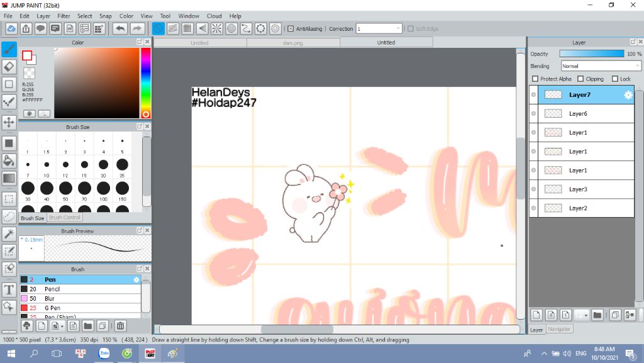This screenshot has width=644, height=363.
Task: Switch to the Navigator tab
Action: pos(559,329)
